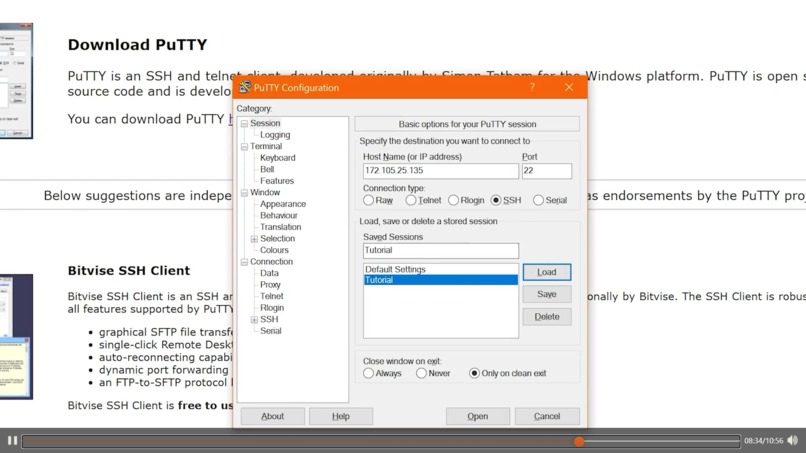The image size is (806, 453).
Task: Mute the video using the speaker icon
Action: click(x=793, y=440)
